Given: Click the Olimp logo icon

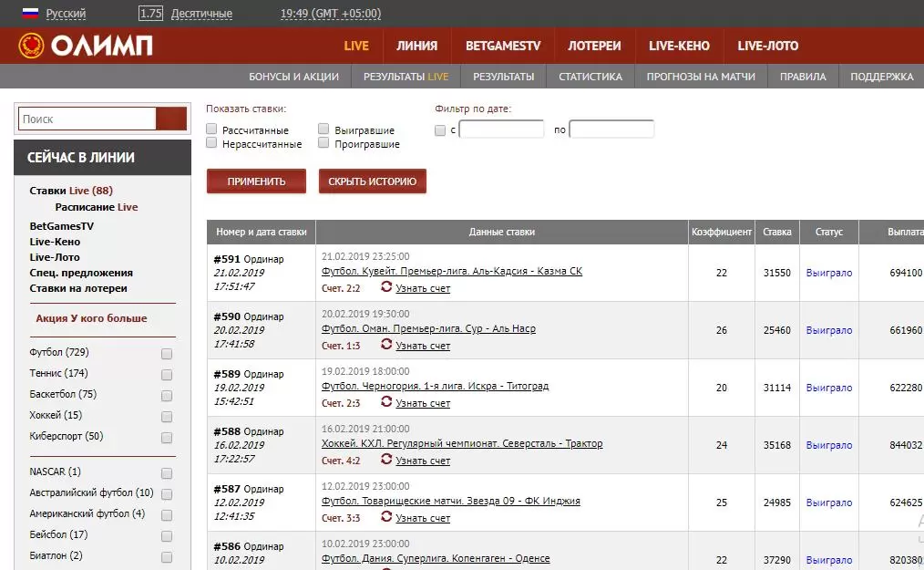Looking at the screenshot, I should tap(32, 46).
